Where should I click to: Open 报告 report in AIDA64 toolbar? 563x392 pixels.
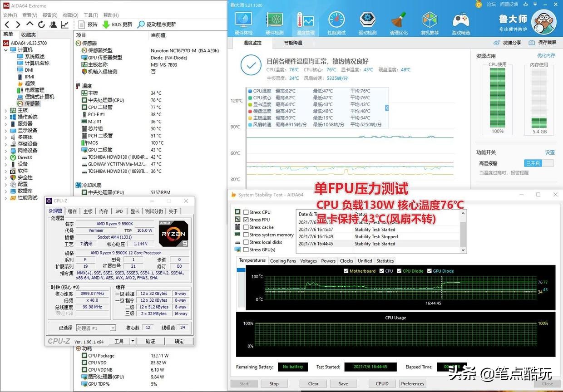coord(88,24)
